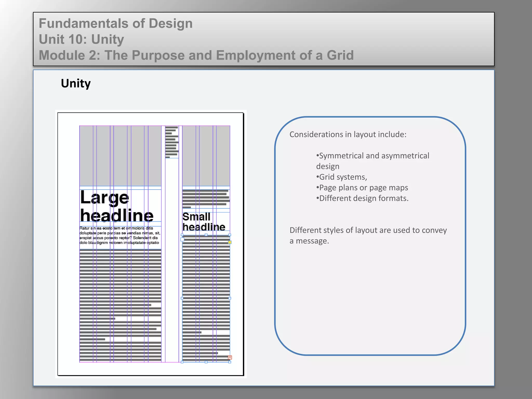Click the 'Fundamentals of Design' title line
Image resolution: width=532 pixels, height=399 pixels.
116,23
